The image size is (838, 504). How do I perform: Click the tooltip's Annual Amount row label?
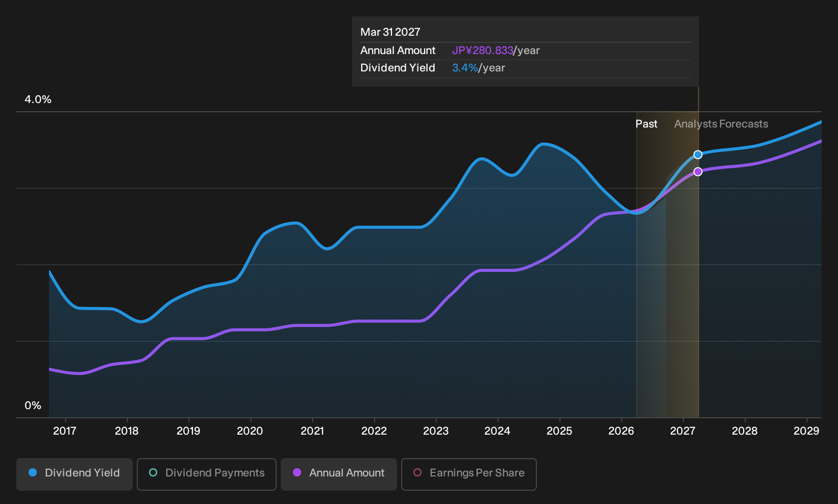pos(398,51)
